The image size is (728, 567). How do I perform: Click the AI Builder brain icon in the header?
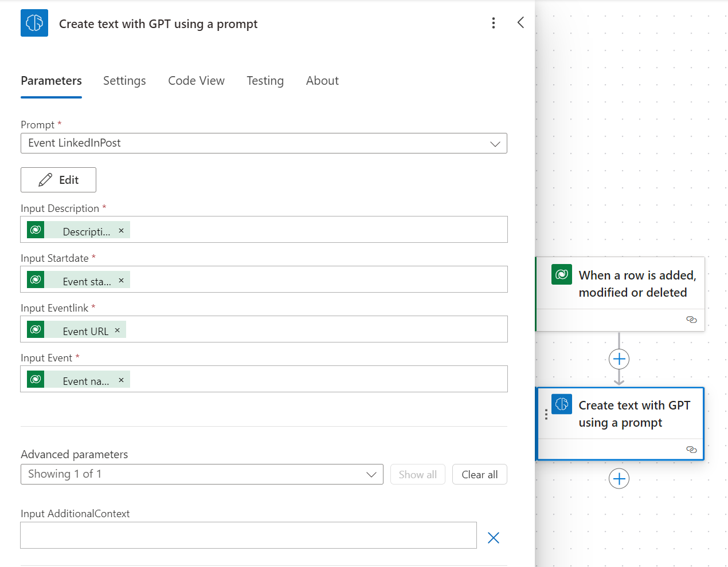pos(34,23)
